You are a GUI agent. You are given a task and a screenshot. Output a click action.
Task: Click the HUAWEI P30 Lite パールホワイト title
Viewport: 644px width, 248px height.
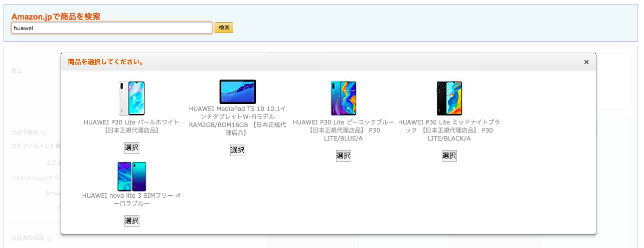point(132,126)
